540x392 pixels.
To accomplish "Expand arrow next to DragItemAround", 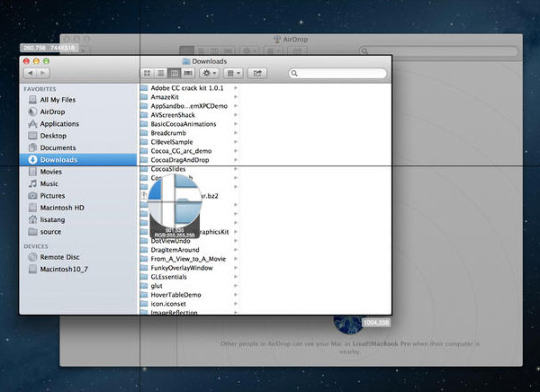I will click(236, 250).
